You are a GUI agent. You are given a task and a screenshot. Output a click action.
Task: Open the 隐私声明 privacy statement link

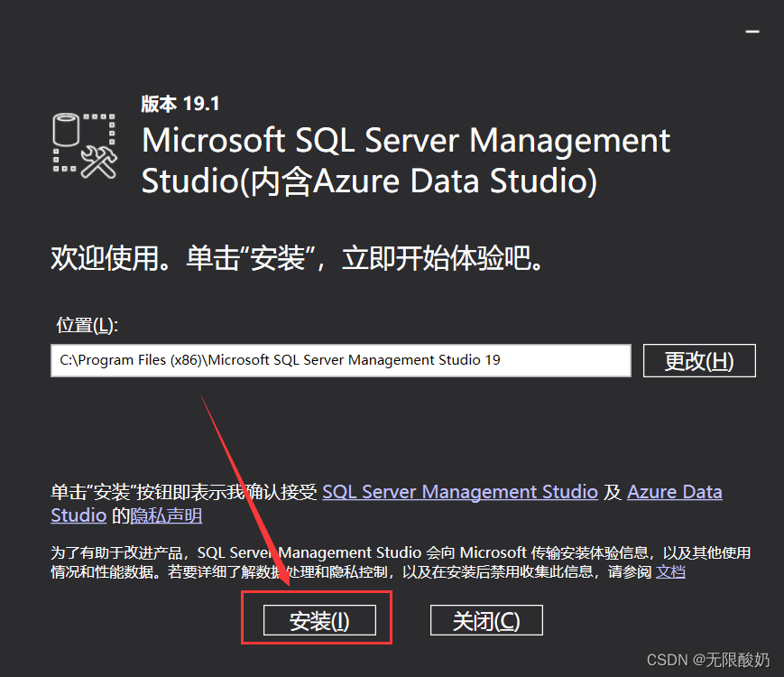(166, 516)
